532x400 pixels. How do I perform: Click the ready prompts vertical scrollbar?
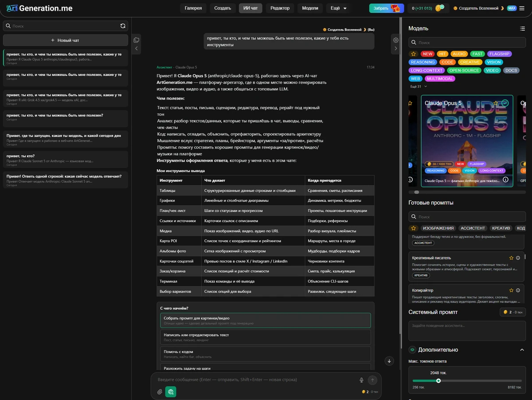(x=525, y=256)
